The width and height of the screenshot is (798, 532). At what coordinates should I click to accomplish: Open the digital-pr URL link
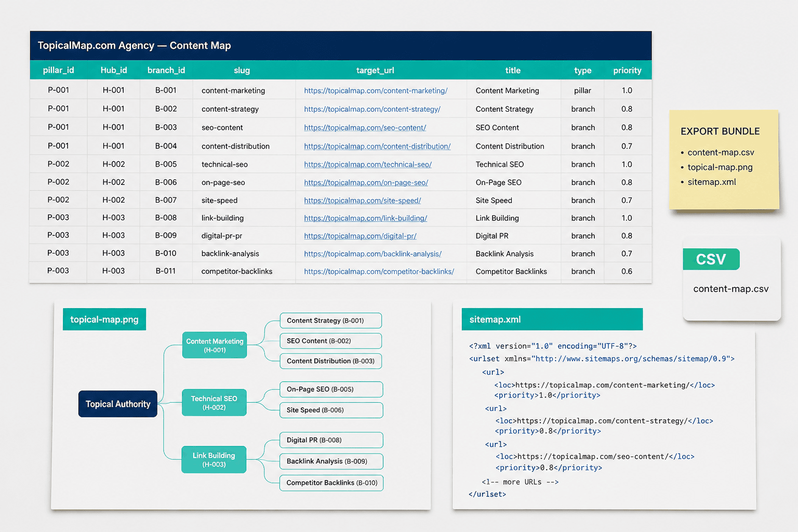360,236
